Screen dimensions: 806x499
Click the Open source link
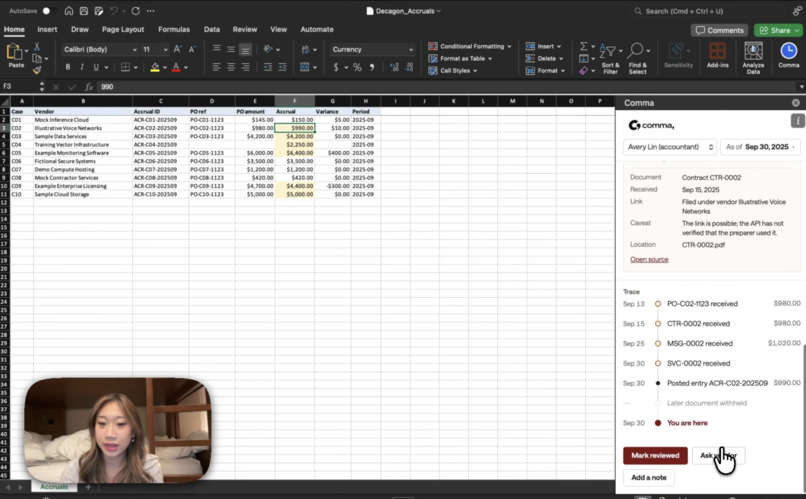649,259
